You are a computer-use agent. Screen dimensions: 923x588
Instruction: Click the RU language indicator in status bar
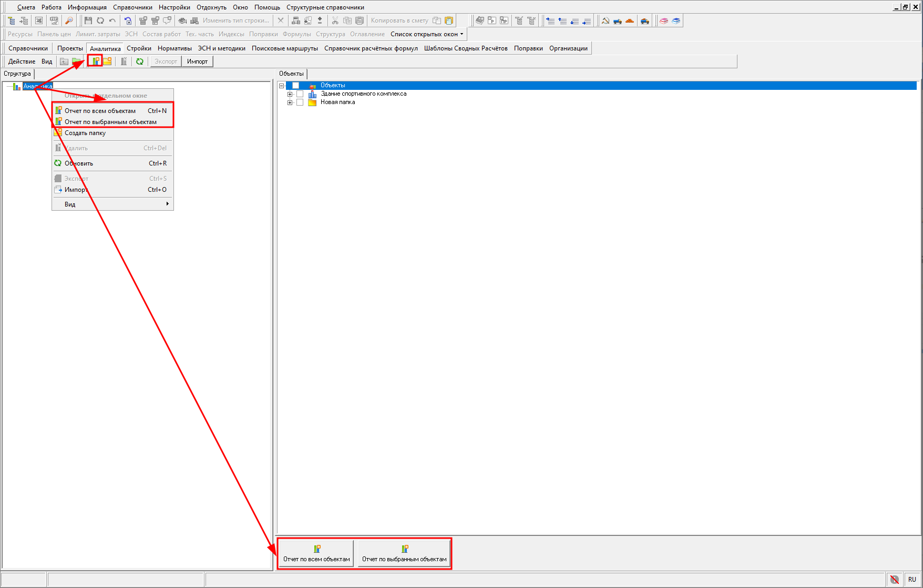[912, 580]
